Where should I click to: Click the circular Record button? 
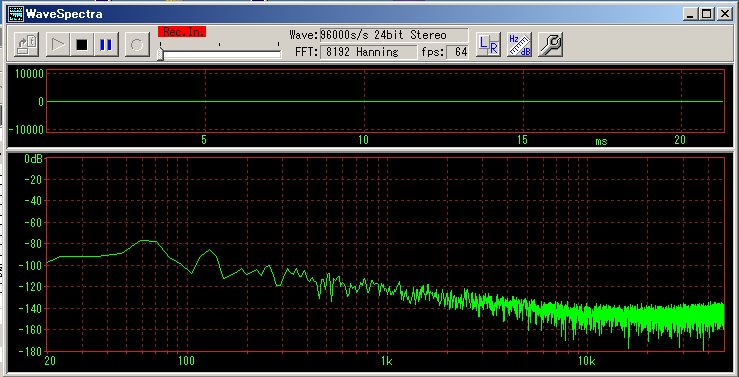137,45
